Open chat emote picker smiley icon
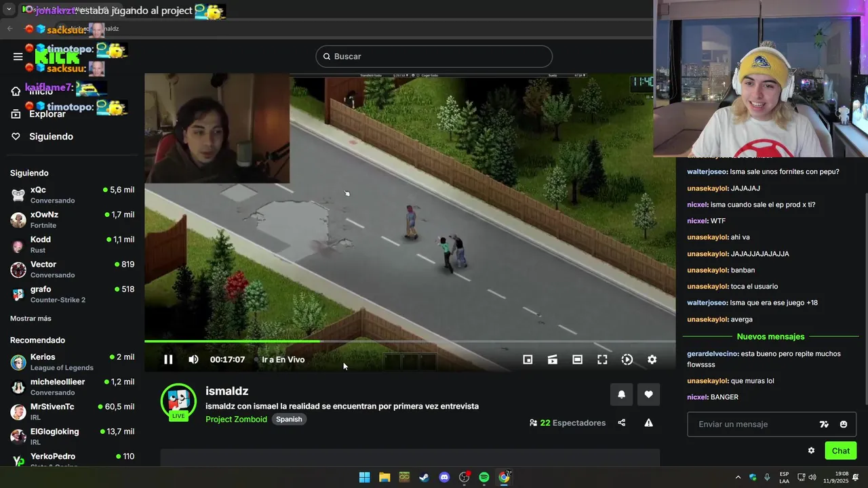Image resolution: width=868 pixels, height=488 pixels. 844,424
